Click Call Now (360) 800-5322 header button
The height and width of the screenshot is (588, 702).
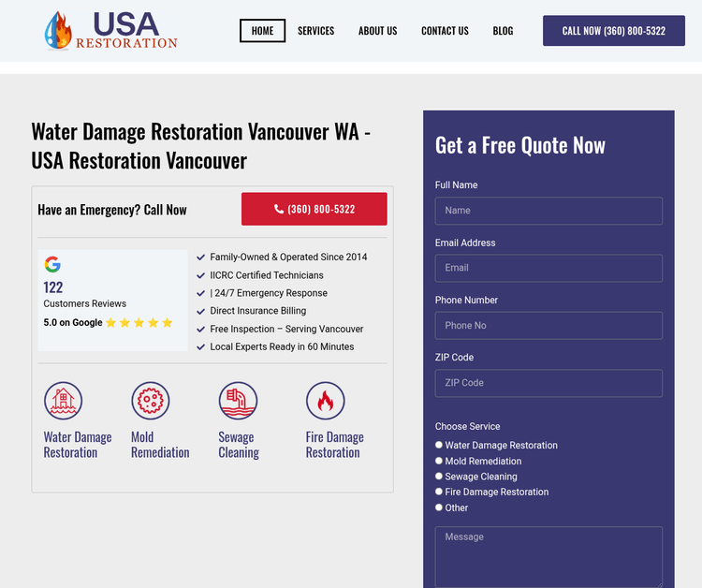[x=614, y=31]
